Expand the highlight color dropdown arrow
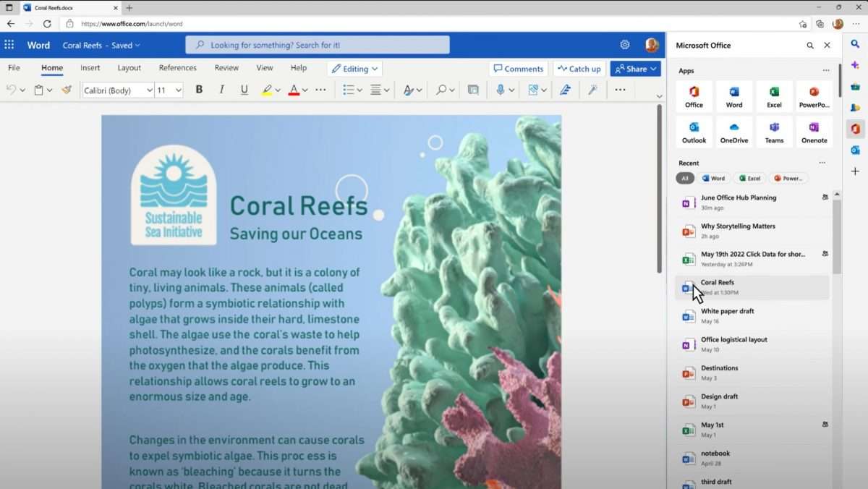The image size is (868, 489). (x=278, y=90)
